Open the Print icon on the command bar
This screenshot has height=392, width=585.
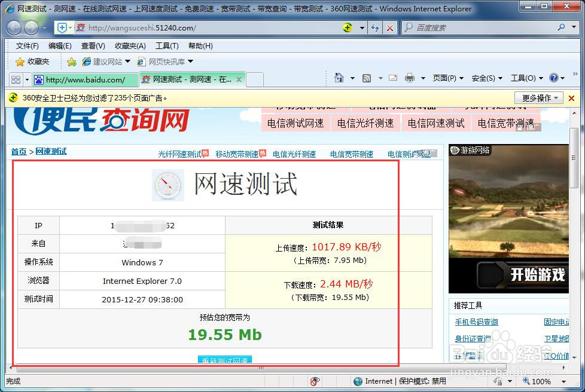pos(411,78)
